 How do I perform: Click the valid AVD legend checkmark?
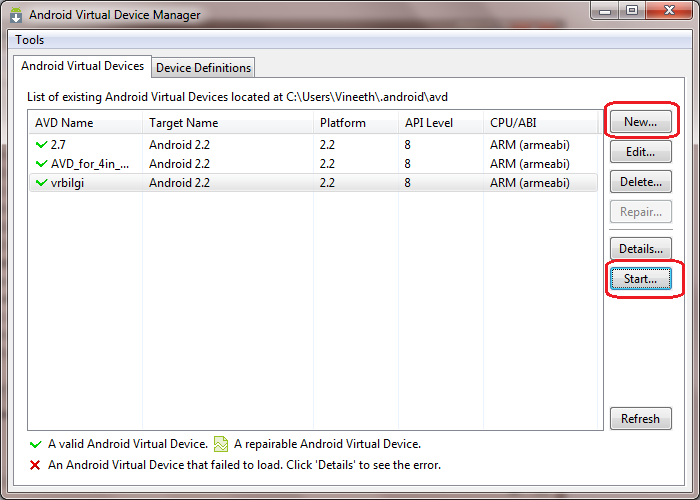point(36,444)
